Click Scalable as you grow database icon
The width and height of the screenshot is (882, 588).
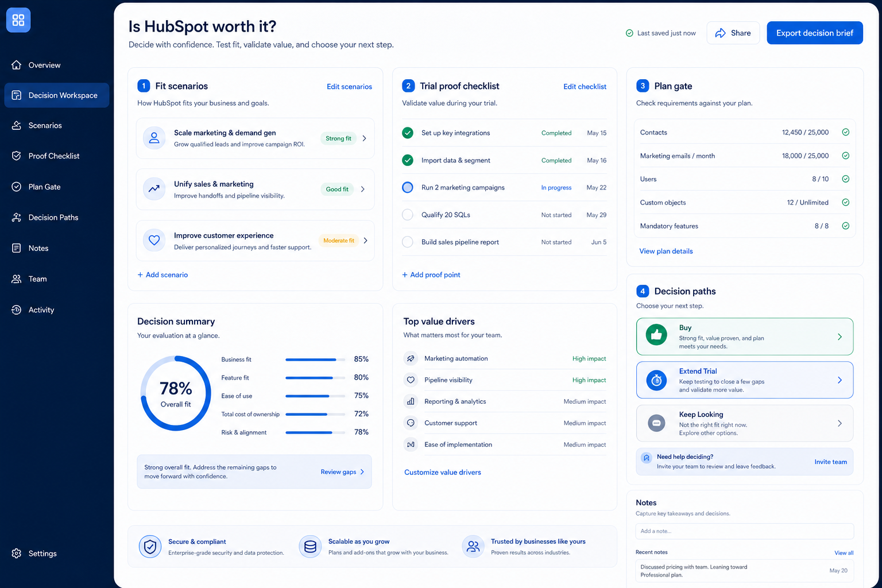[x=310, y=547]
